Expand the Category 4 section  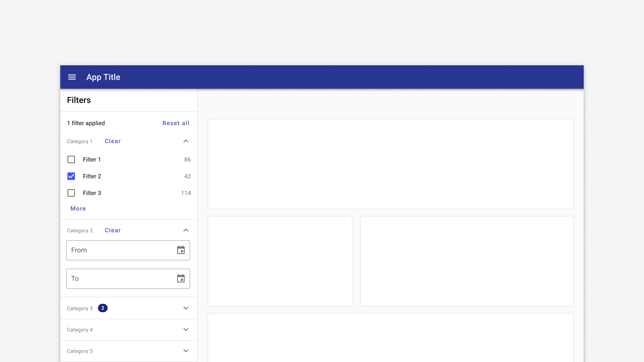click(186, 329)
